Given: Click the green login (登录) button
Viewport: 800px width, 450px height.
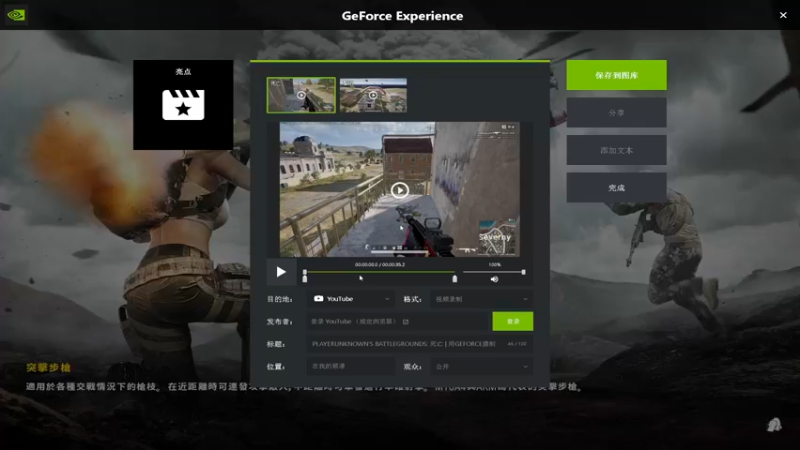Looking at the screenshot, I should (513, 321).
